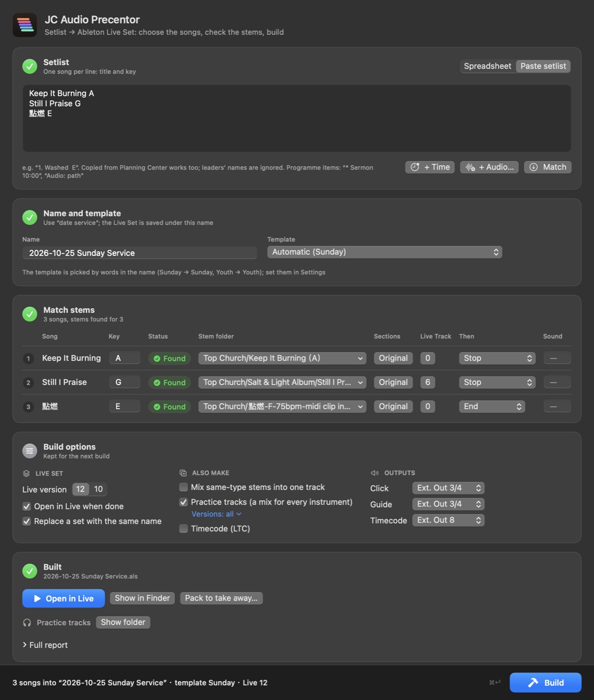Click the Sound field for Still I Praise

coord(557,382)
